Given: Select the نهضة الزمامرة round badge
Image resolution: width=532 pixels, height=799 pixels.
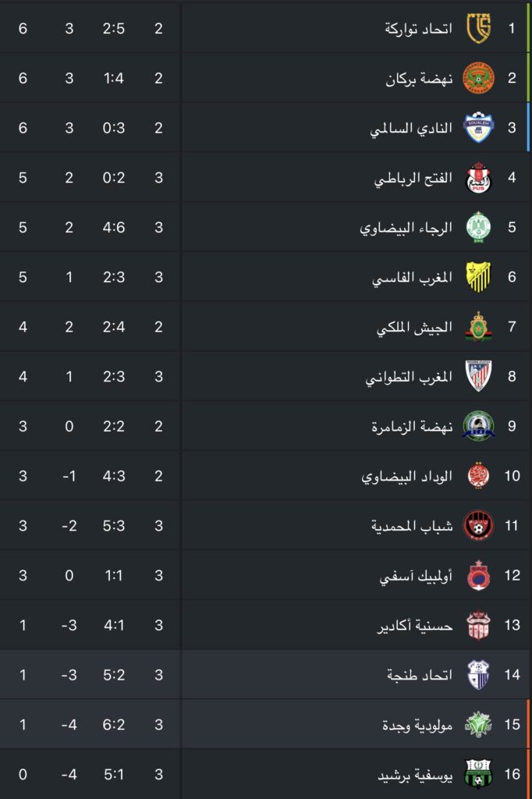Looking at the screenshot, I should tap(478, 426).
